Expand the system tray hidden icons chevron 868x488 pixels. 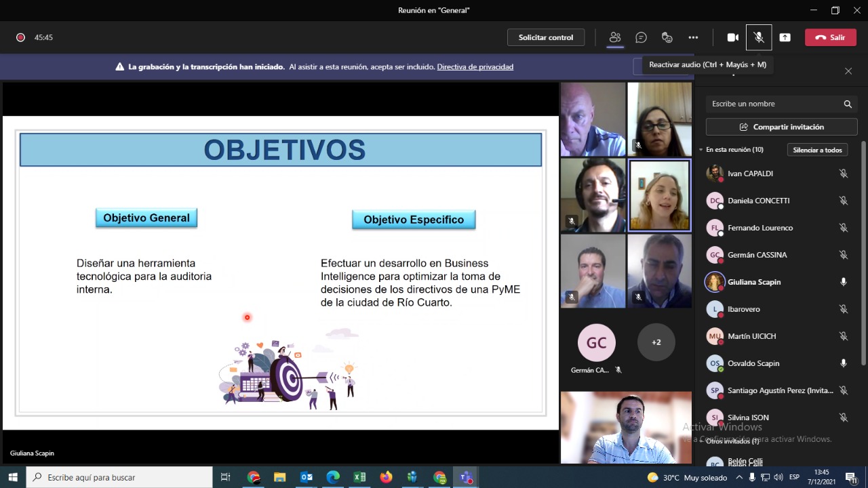[739, 477]
